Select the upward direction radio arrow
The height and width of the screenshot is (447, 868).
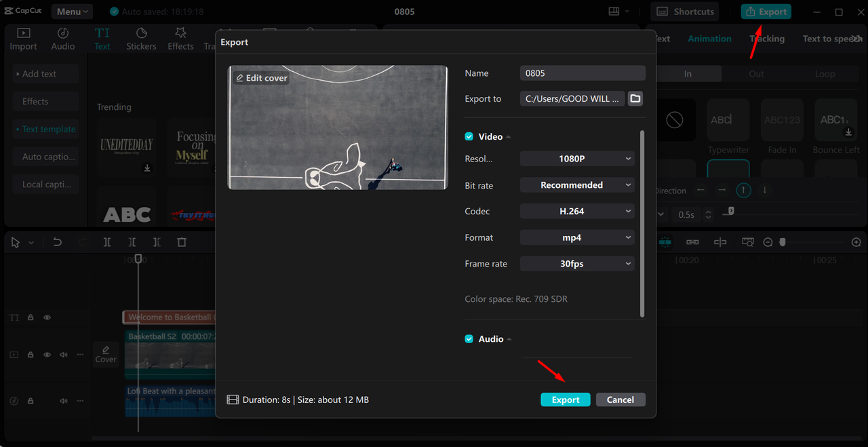pyautogui.click(x=743, y=191)
